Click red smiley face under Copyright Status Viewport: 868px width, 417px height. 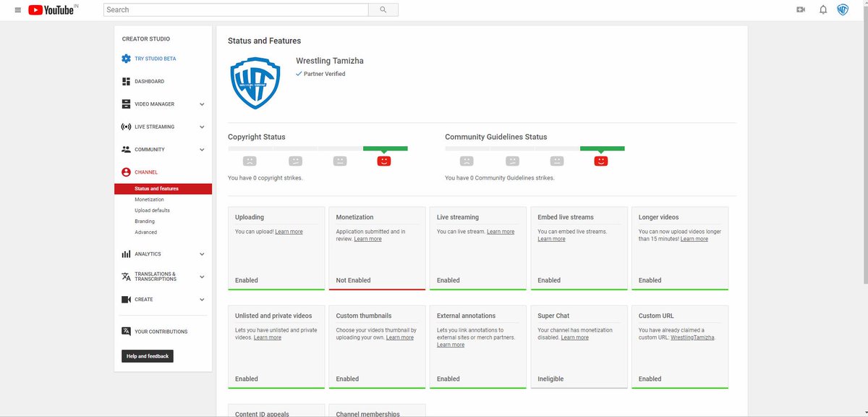point(384,161)
